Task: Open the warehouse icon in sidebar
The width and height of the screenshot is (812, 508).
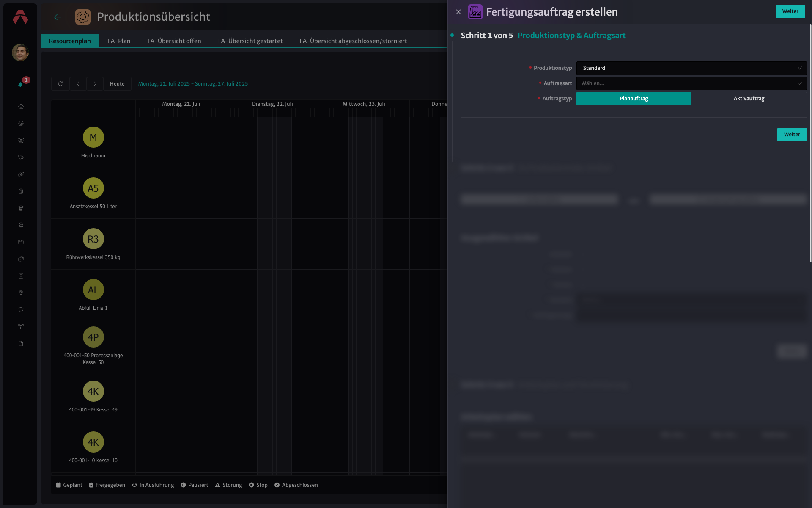Action: point(21,208)
